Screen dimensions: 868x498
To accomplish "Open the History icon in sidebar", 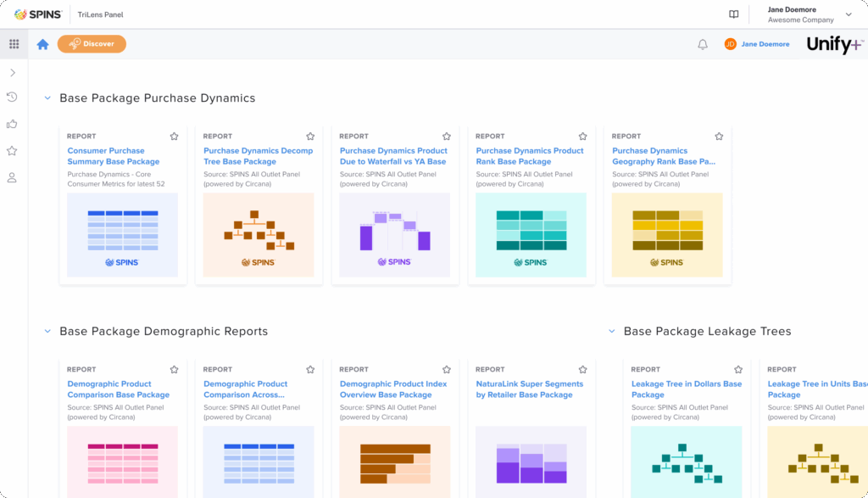I will point(12,98).
